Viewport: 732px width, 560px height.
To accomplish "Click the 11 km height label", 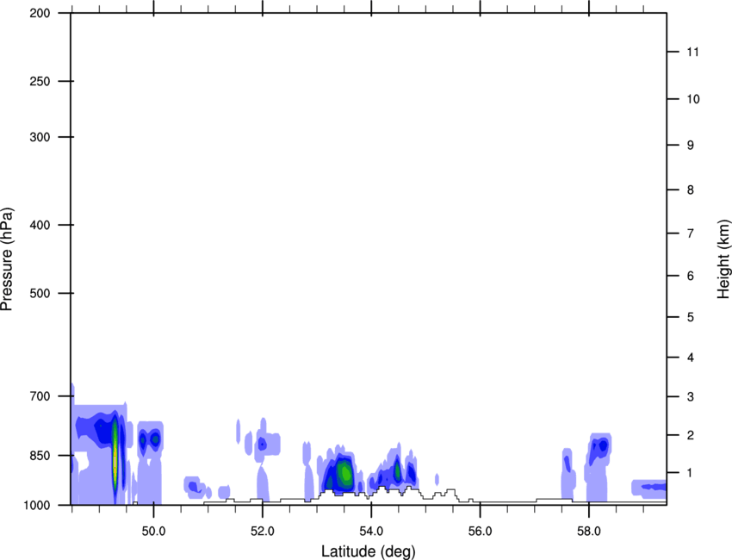I will (692, 52).
